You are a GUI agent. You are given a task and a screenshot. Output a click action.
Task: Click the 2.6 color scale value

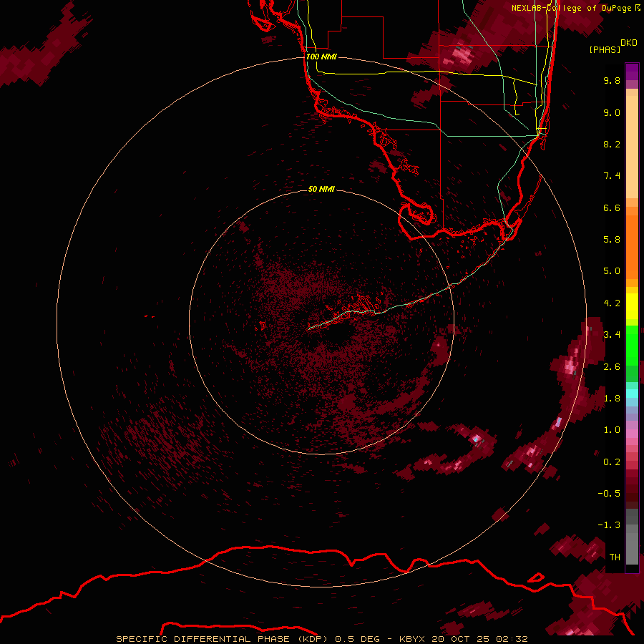click(612, 367)
